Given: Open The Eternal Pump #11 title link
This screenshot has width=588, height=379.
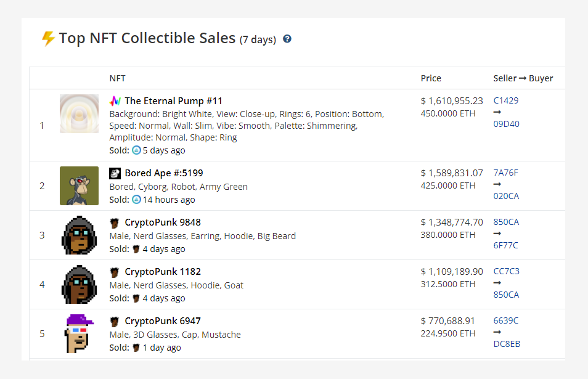Looking at the screenshot, I should [173, 101].
